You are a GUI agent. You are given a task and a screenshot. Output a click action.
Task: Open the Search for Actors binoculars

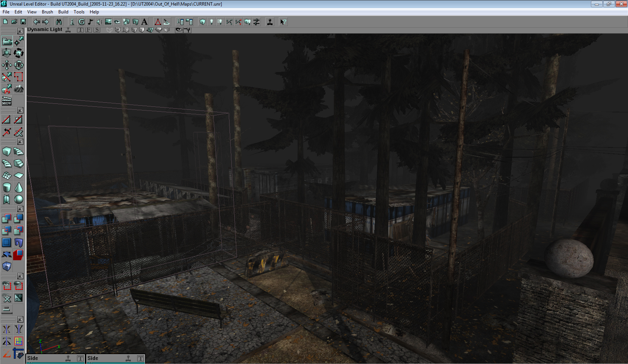click(x=59, y=22)
